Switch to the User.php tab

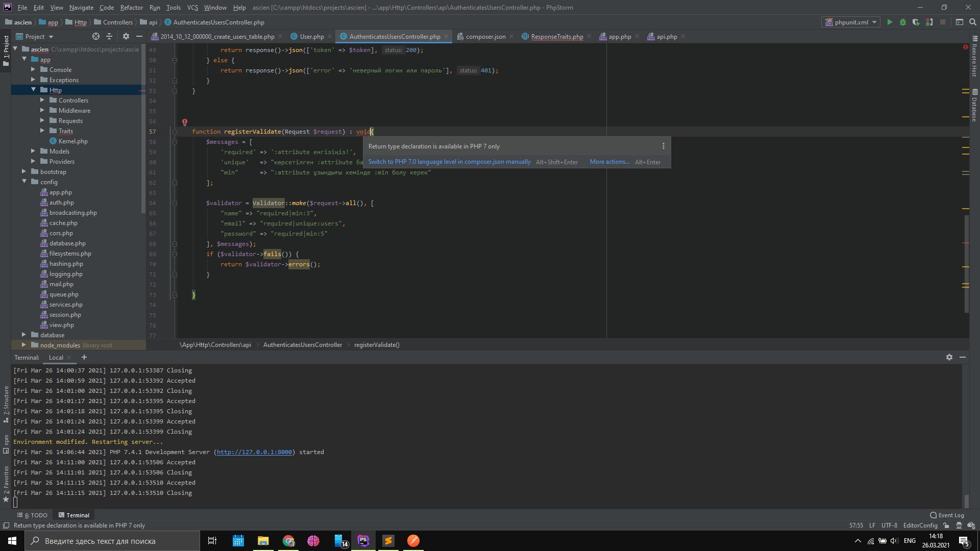[311, 37]
